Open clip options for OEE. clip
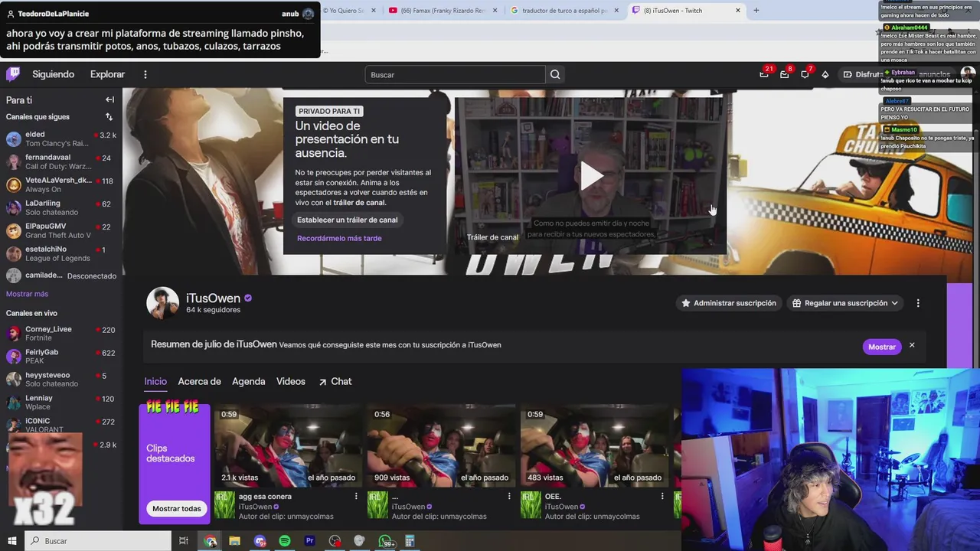Image resolution: width=980 pixels, height=551 pixels. [x=662, y=496]
